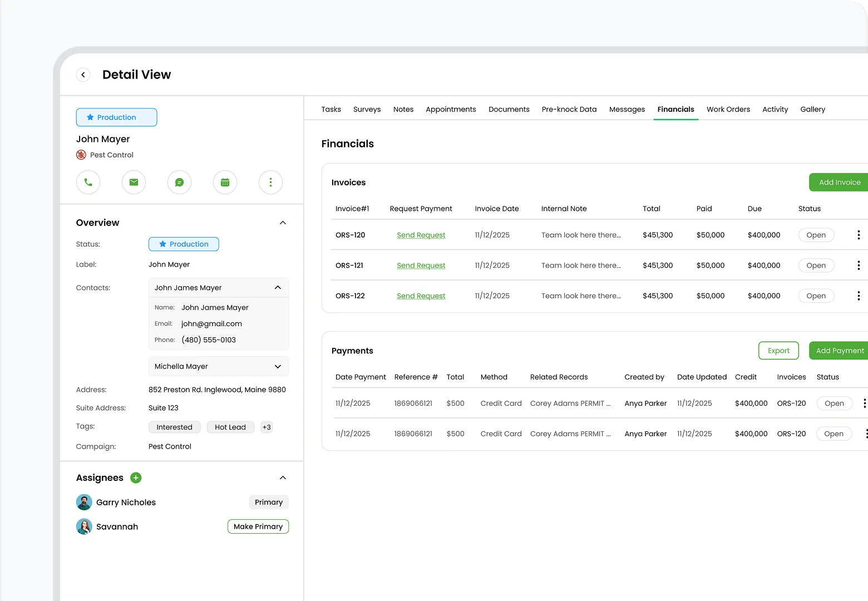Switch to the Messages tab
Viewport: 868px width, 601px height.
627,109
